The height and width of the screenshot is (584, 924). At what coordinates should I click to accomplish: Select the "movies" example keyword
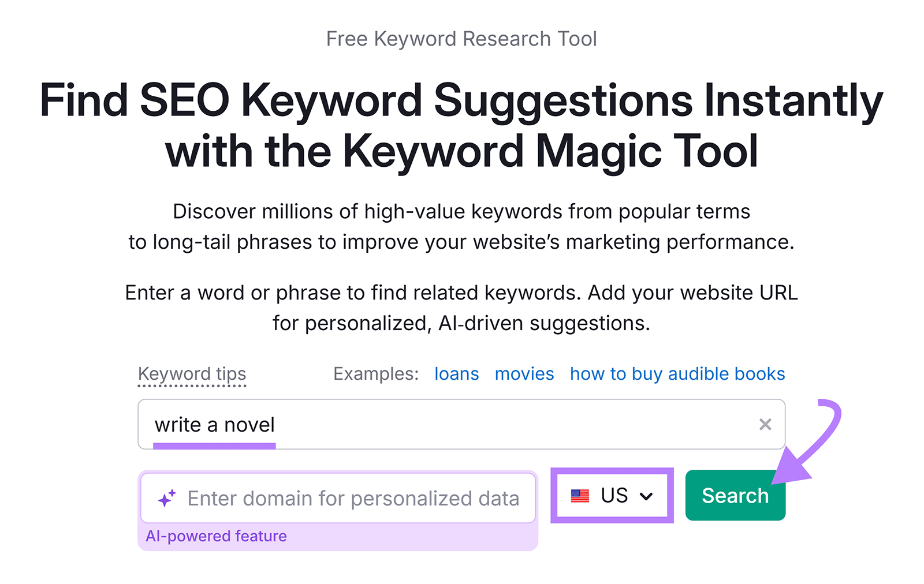523,373
